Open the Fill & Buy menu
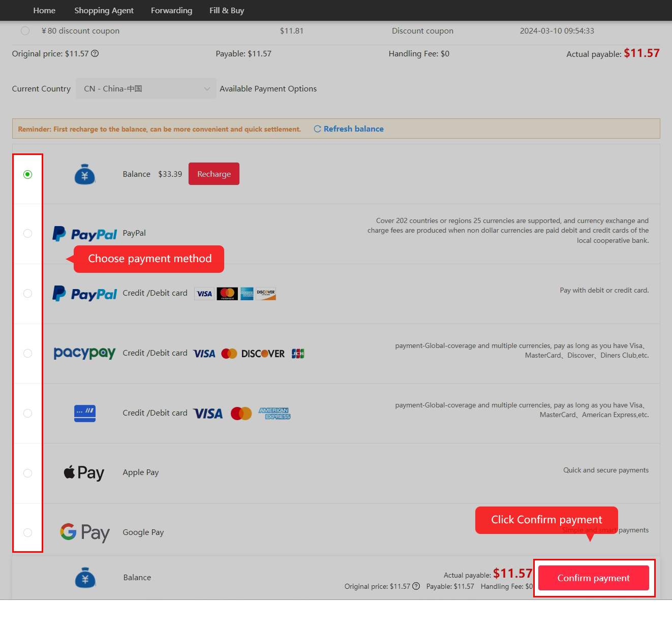 point(227,10)
